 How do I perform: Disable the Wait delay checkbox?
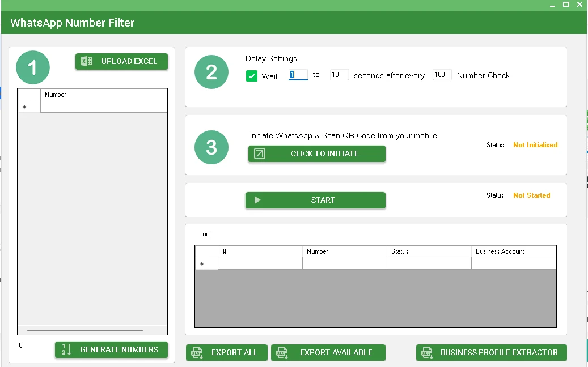[252, 76]
